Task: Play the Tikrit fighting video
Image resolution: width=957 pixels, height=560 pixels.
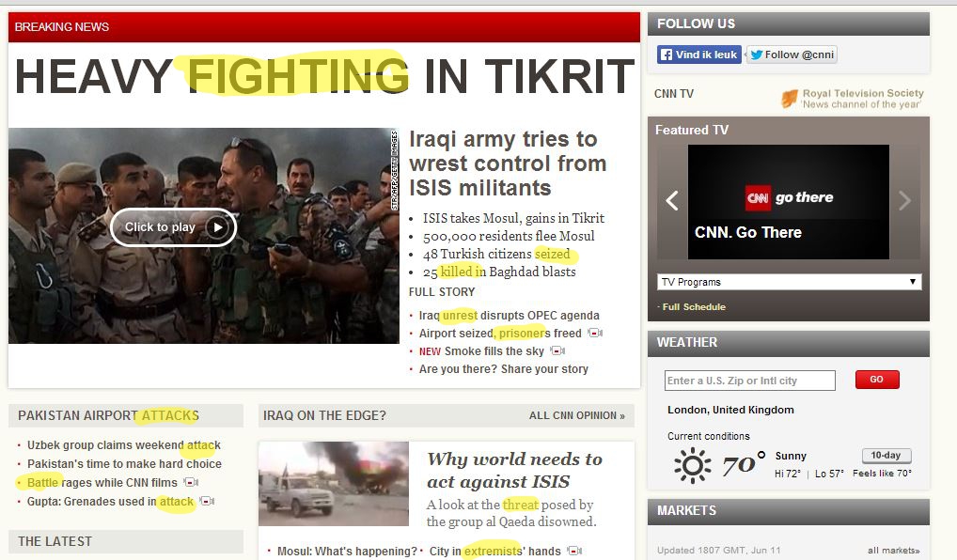Action: pos(173,227)
